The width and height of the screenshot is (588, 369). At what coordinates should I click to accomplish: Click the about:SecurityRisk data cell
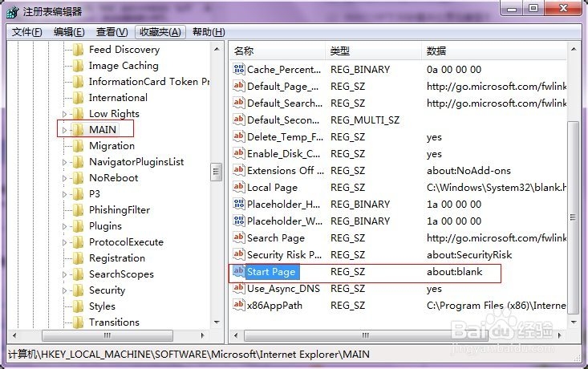[x=469, y=255]
